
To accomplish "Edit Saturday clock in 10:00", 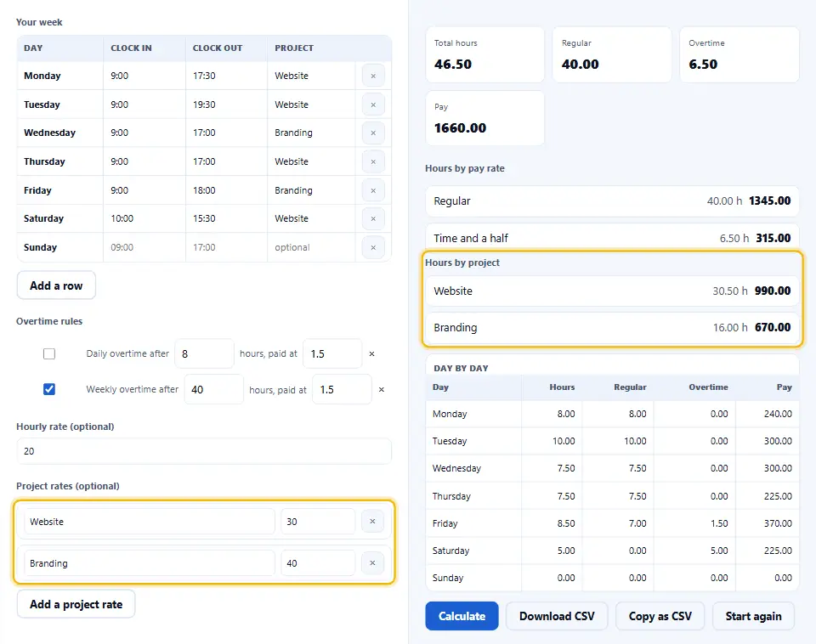I will coord(144,219).
